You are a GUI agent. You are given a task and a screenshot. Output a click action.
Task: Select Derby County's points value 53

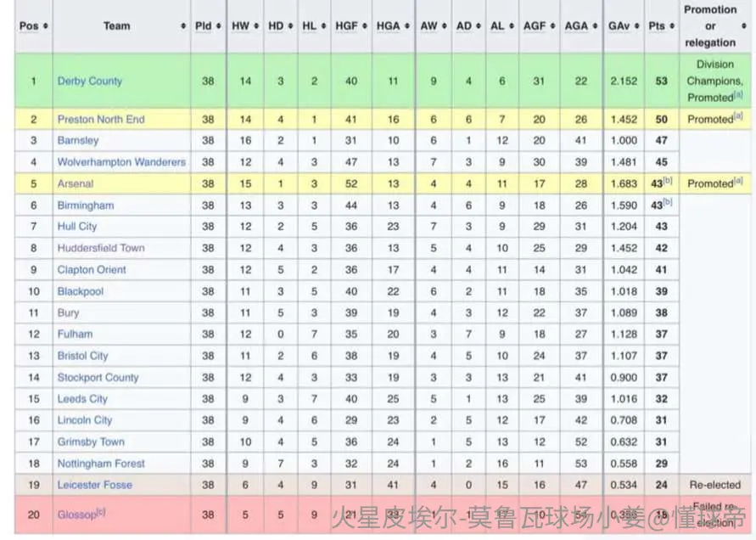coord(662,81)
